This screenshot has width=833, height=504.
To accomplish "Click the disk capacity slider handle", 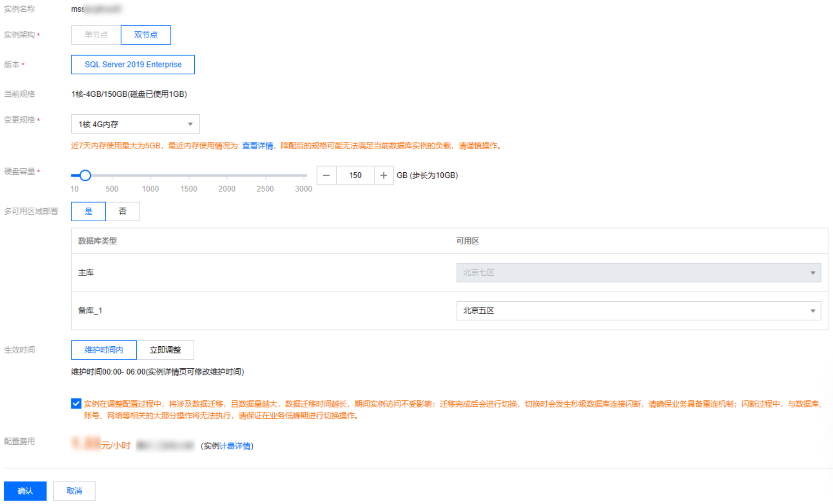I will [x=85, y=175].
